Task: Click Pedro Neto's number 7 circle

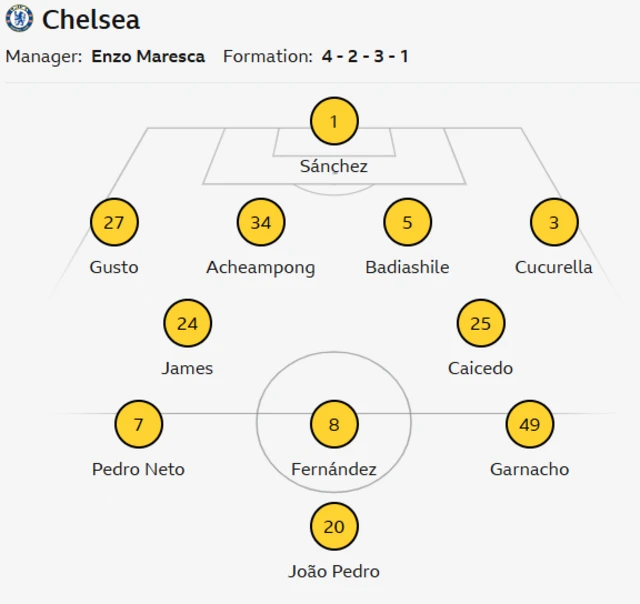Action: (138, 424)
